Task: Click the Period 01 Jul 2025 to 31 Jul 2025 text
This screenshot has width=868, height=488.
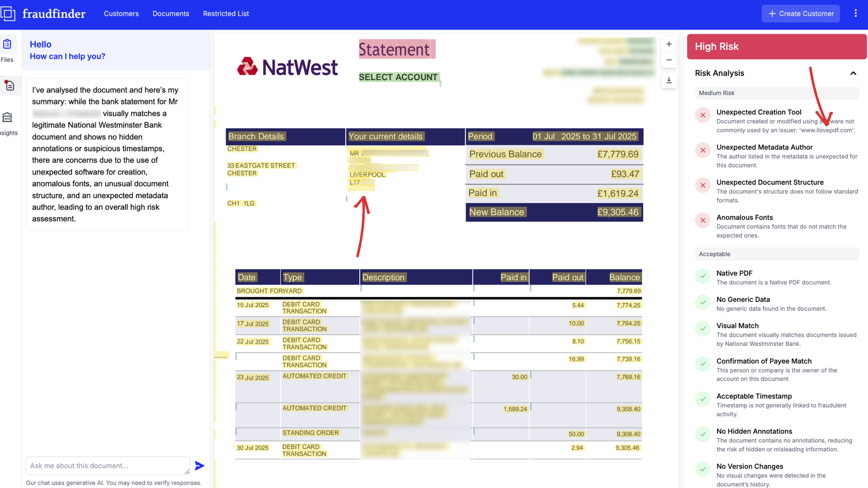Action: 553,136
